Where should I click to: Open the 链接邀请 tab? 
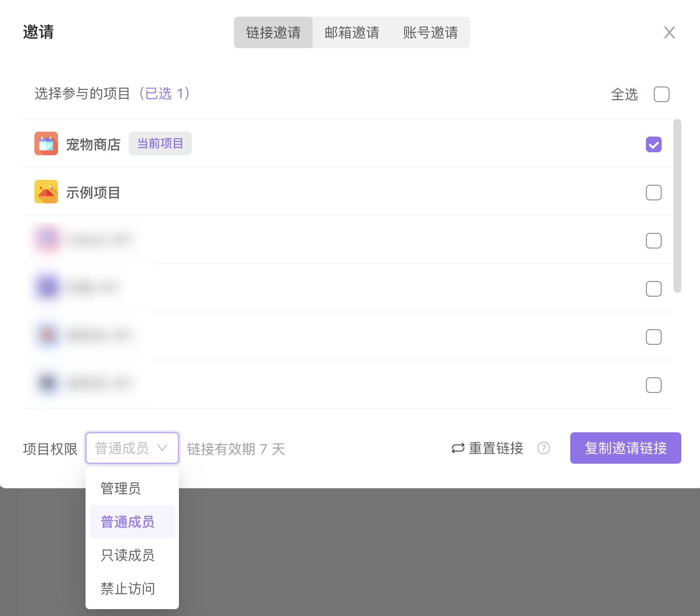coord(273,32)
